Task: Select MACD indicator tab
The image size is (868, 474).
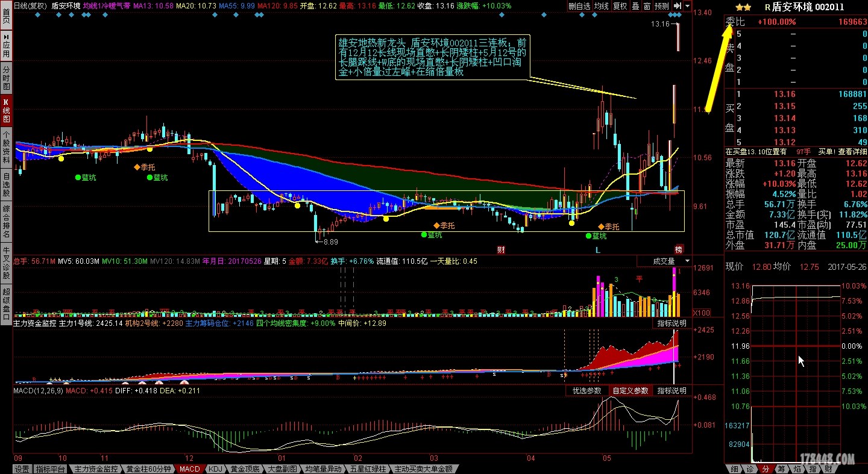Action: [x=190, y=469]
